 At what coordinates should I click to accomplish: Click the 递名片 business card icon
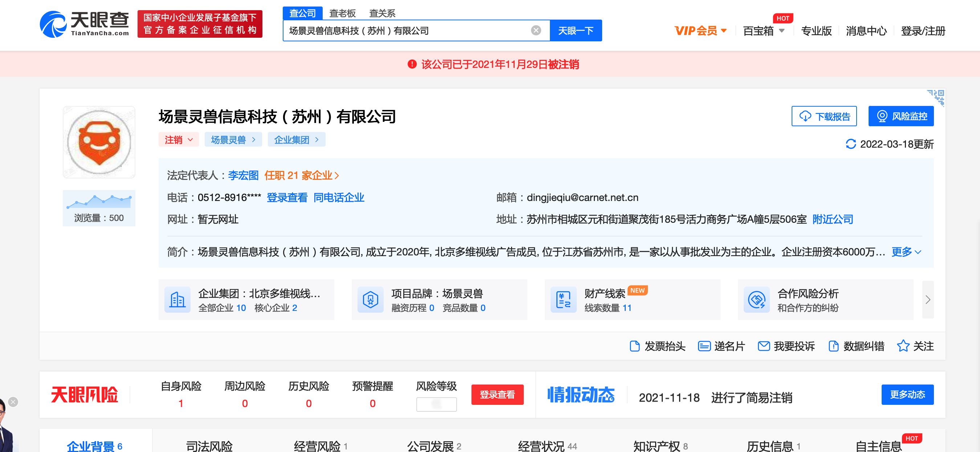point(704,346)
